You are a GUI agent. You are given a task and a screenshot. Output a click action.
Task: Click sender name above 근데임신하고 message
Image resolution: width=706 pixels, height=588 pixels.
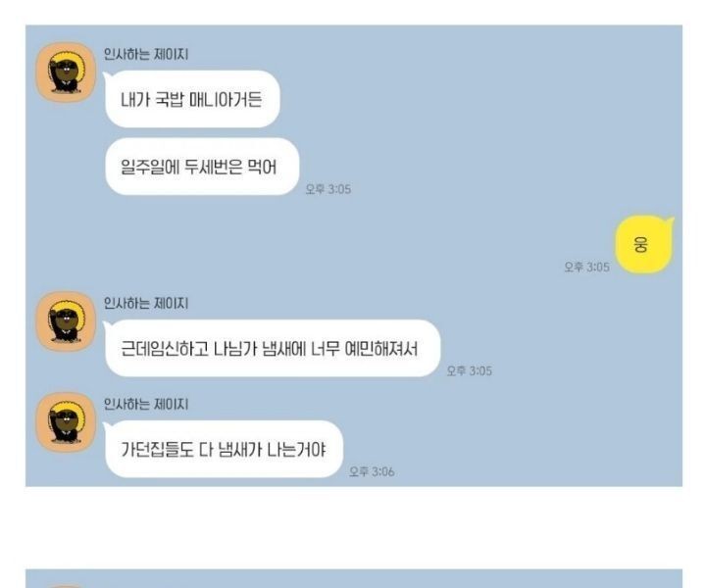[146, 303]
